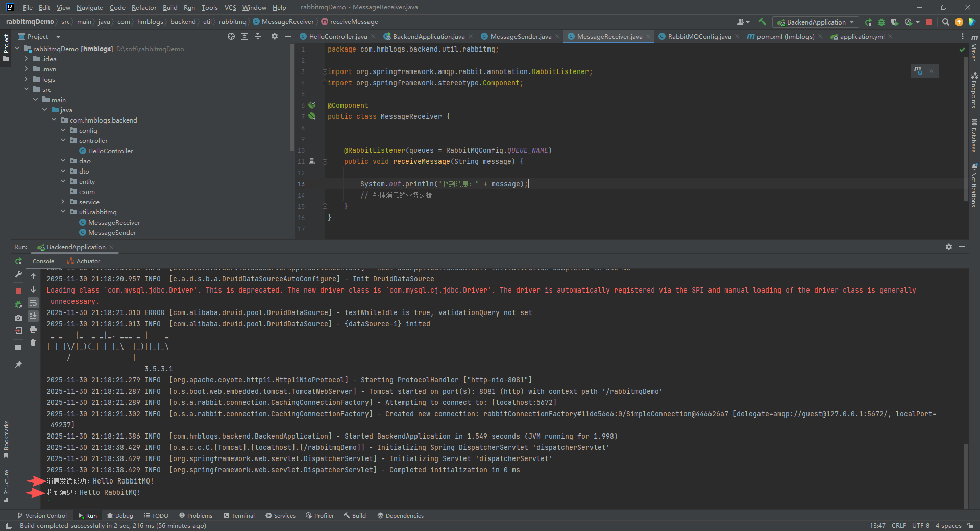Open the Services tool window
This screenshot has width=980, height=531.
tap(280, 515)
